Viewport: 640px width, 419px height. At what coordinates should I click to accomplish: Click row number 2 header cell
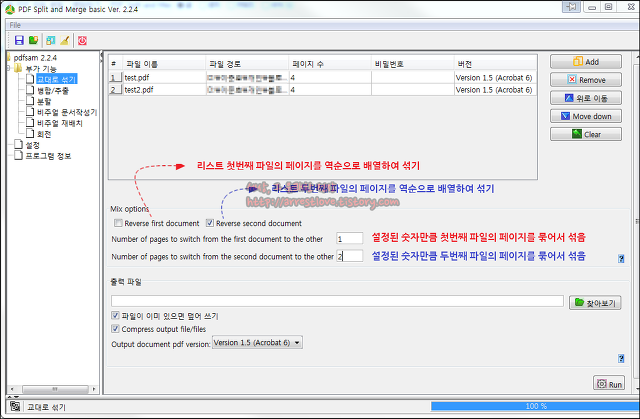click(x=116, y=90)
